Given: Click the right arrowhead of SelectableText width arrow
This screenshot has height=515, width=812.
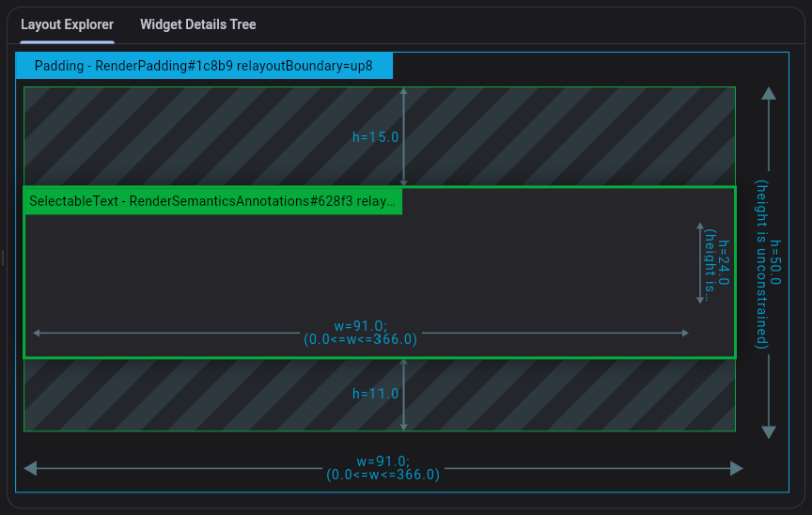Looking at the screenshot, I should 686,333.
